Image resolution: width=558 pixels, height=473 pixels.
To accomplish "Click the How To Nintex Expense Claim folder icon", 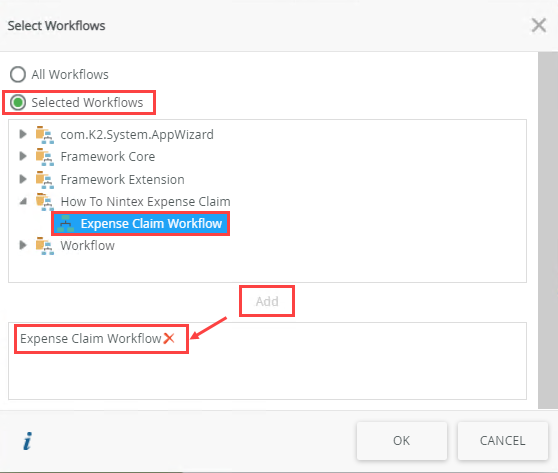I will (x=45, y=202).
